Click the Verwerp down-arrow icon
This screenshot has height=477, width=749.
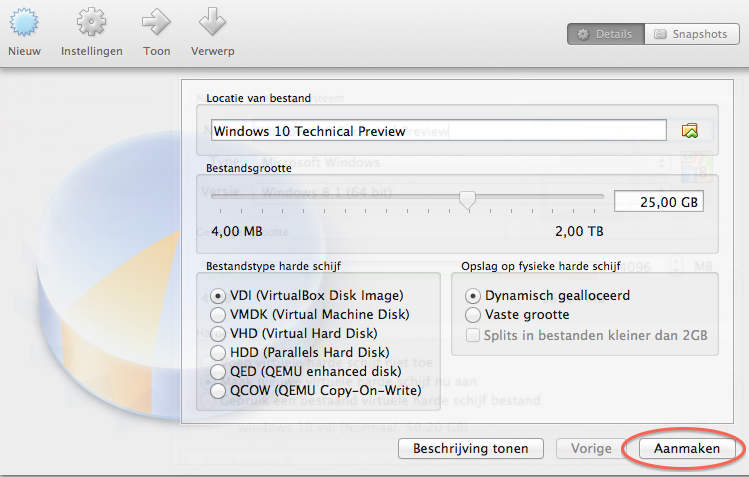click(x=212, y=22)
